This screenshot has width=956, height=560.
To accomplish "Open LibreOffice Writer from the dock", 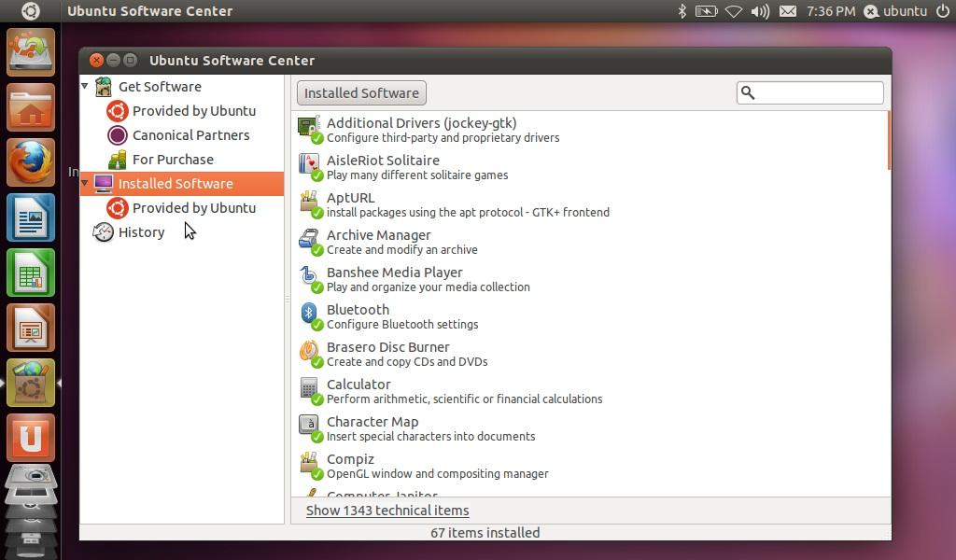I will 31,217.
